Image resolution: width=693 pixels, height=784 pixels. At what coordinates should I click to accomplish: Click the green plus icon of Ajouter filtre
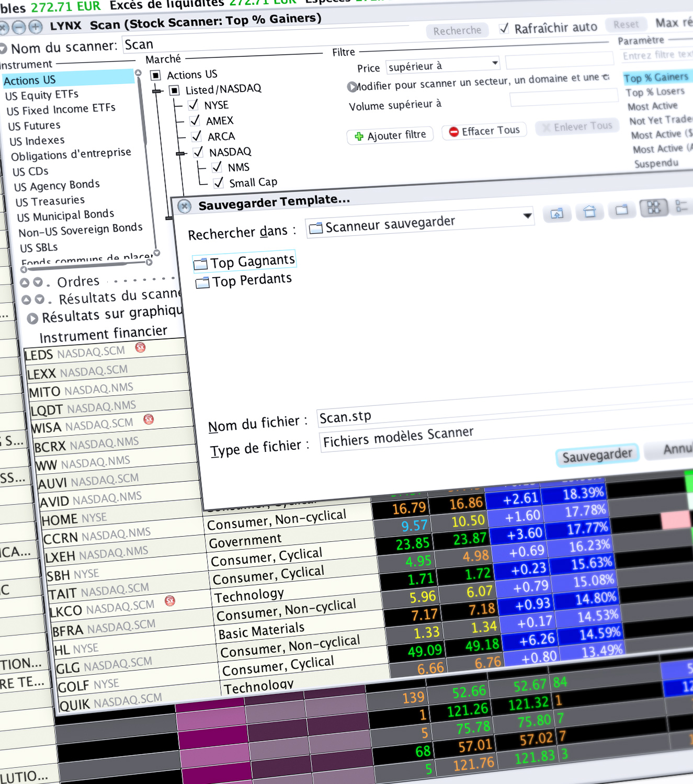point(359,137)
